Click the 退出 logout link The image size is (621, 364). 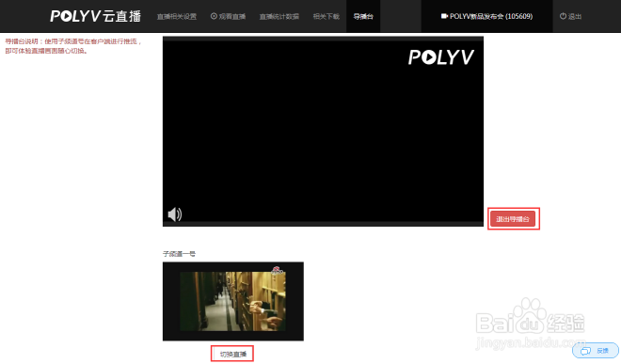571,16
